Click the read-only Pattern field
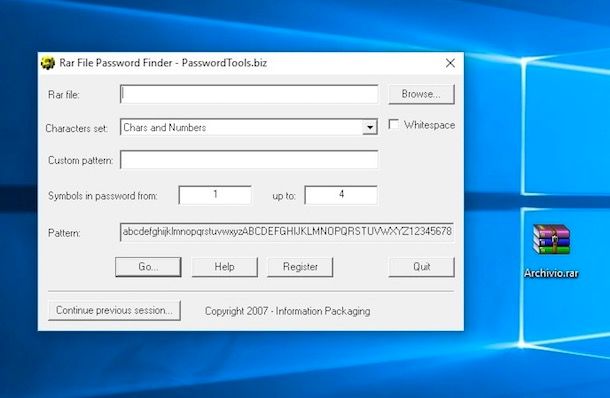This screenshot has height=398, width=610. pos(287,232)
